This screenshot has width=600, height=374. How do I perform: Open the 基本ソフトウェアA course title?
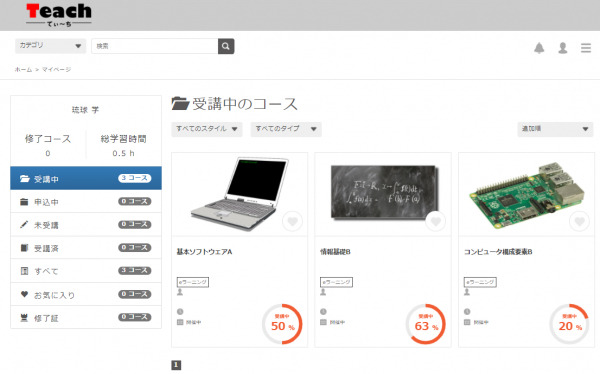pyautogui.click(x=204, y=252)
